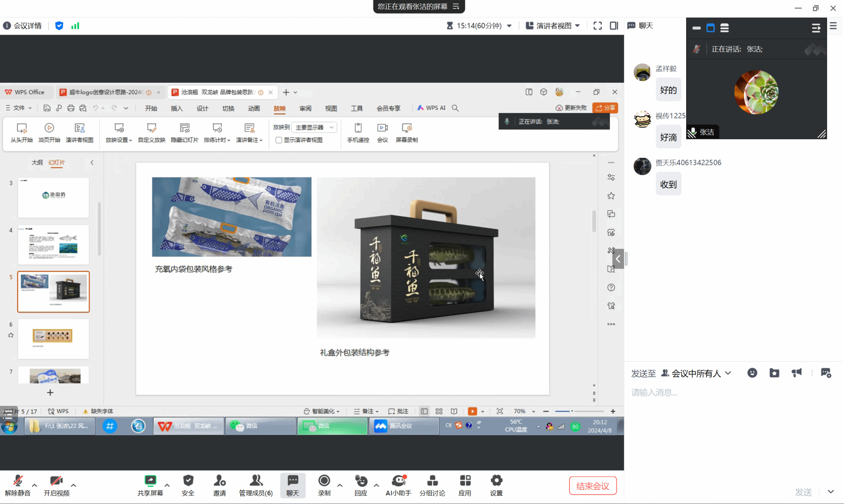The image size is (844, 504).
Task: Zoom in with plus button in WPS
Action: coord(613,411)
